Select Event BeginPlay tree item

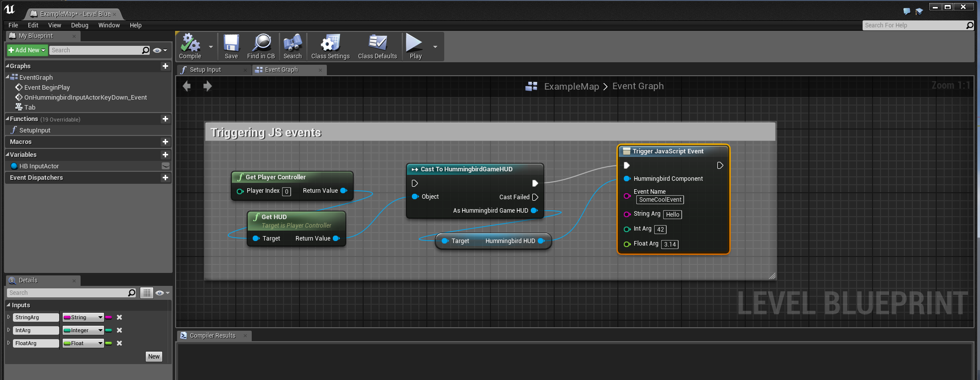tap(47, 87)
